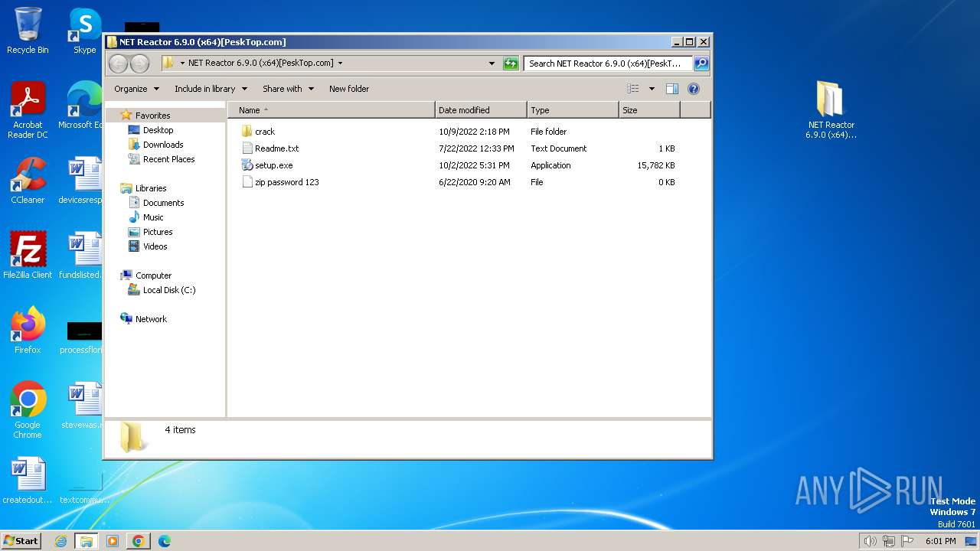Screen dimensions: 980x551
Task: Open CCleaner desktop shortcut
Action: coord(28,181)
